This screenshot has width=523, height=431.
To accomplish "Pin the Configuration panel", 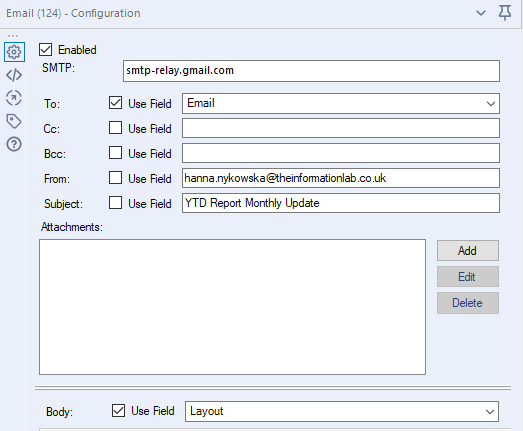I will click(505, 13).
